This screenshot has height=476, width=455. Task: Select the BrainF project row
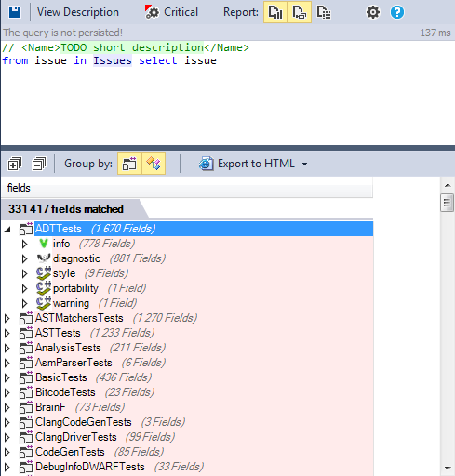pos(187,407)
